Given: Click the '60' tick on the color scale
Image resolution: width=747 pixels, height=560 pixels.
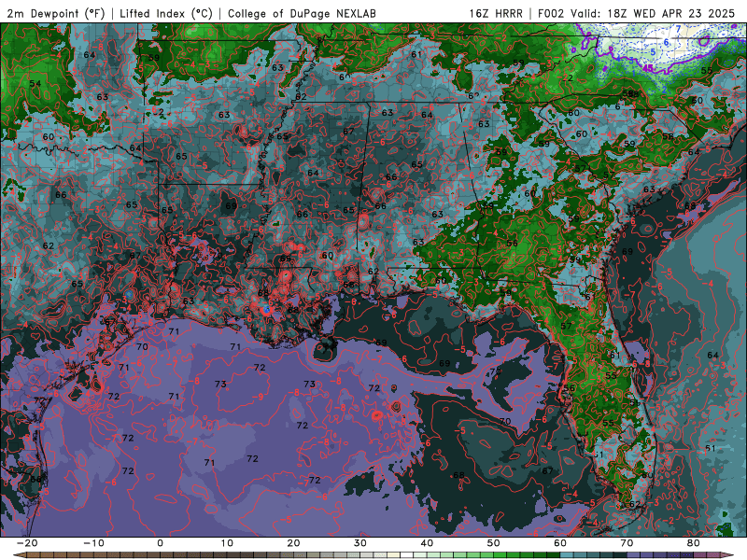Looking at the screenshot, I should [560, 543].
